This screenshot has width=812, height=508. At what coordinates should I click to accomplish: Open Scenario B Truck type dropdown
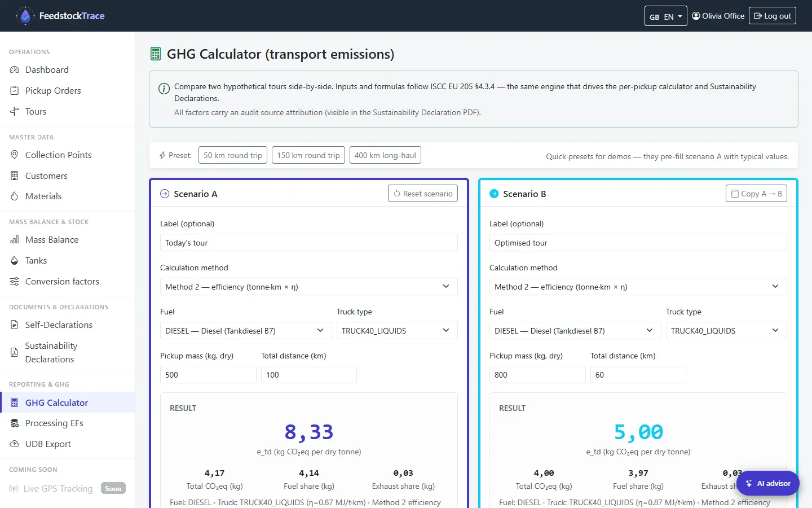[726, 331]
